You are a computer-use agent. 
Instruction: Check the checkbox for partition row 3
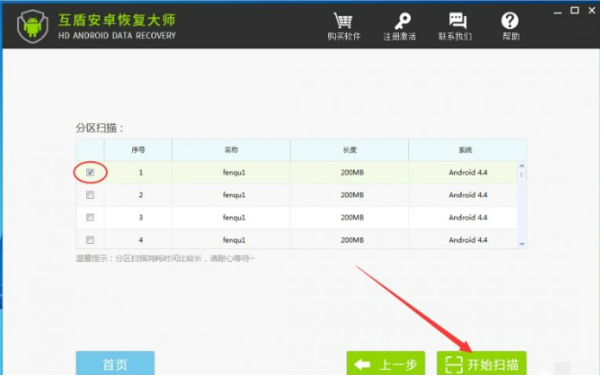point(90,218)
